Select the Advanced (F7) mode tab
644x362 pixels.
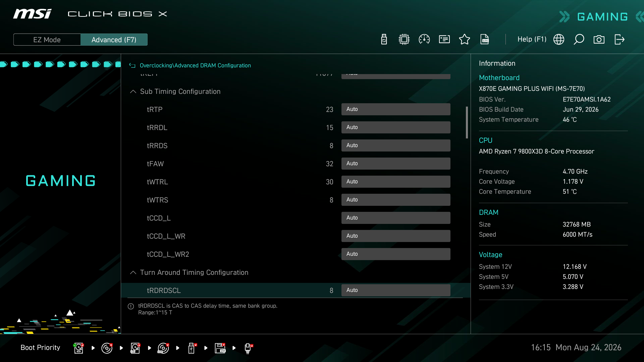point(114,40)
